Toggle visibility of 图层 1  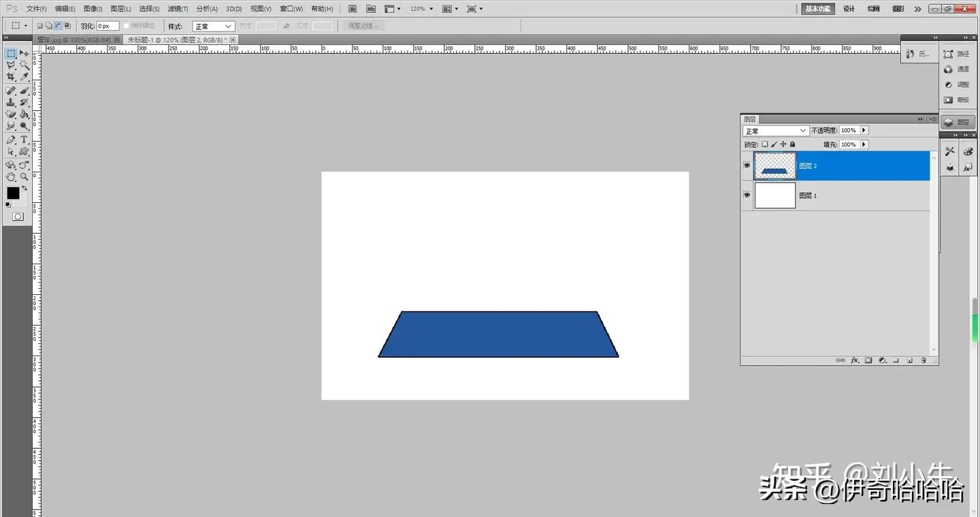(x=747, y=195)
